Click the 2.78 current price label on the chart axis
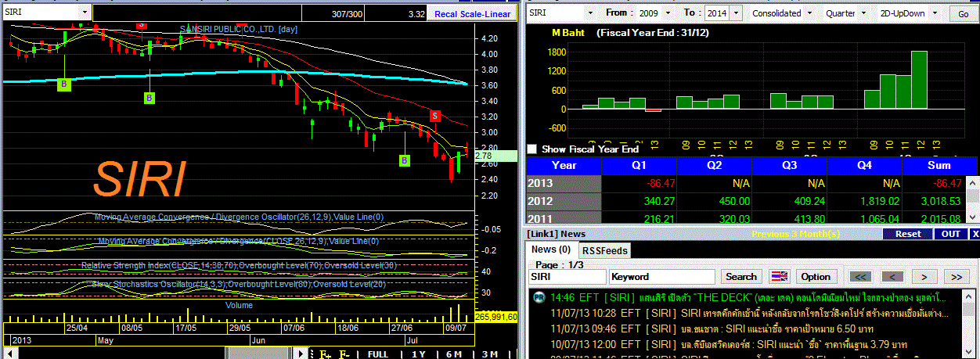980x359 pixels. click(x=495, y=156)
